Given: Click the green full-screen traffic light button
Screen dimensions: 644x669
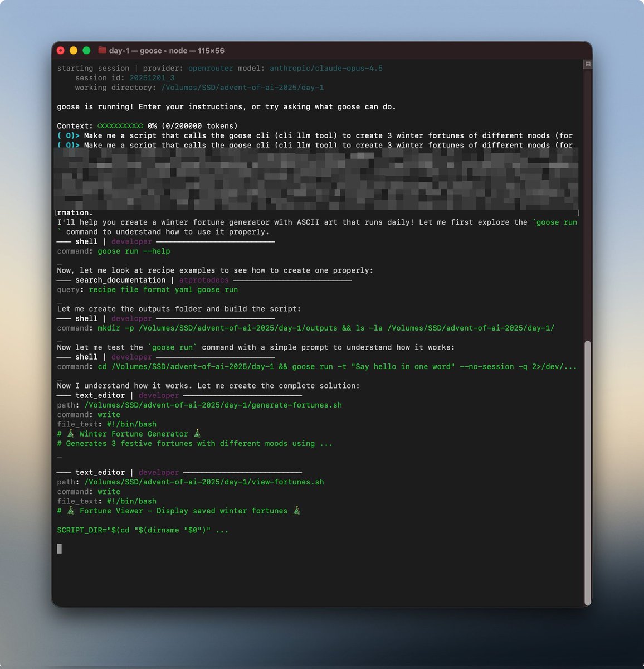Looking at the screenshot, I should pyautogui.click(x=86, y=50).
